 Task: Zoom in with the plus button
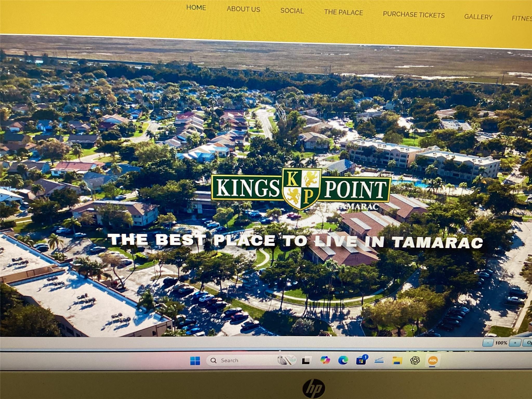515,343
